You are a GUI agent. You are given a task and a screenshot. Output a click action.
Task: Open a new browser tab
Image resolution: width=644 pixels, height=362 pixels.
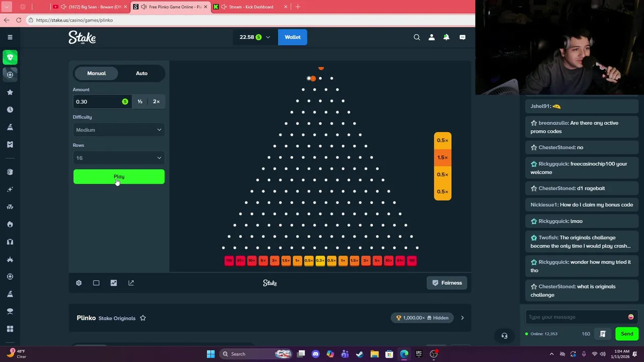coord(298,7)
